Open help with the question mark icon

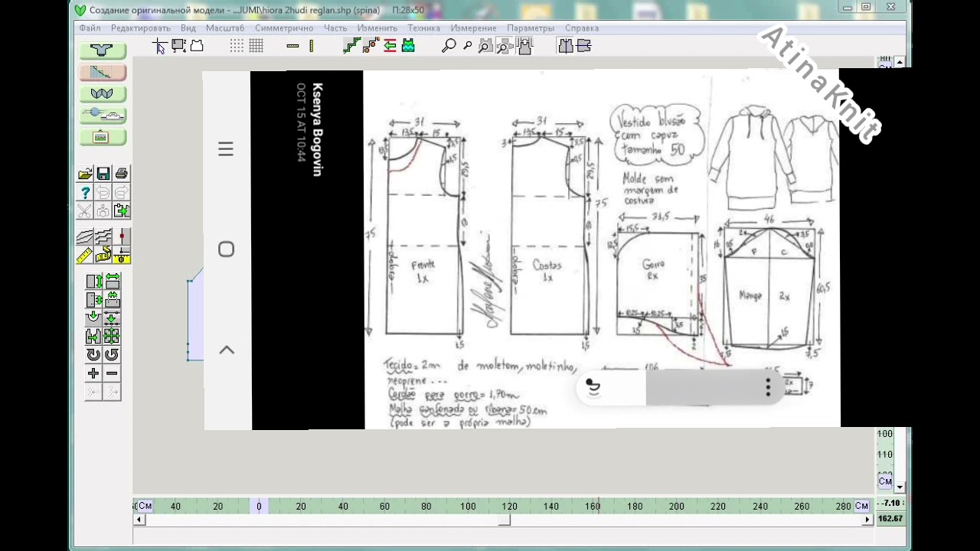point(85,192)
